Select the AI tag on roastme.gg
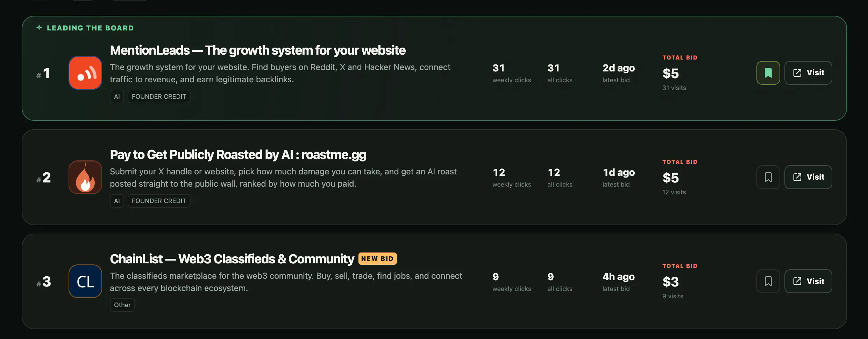 pos(117,201)
